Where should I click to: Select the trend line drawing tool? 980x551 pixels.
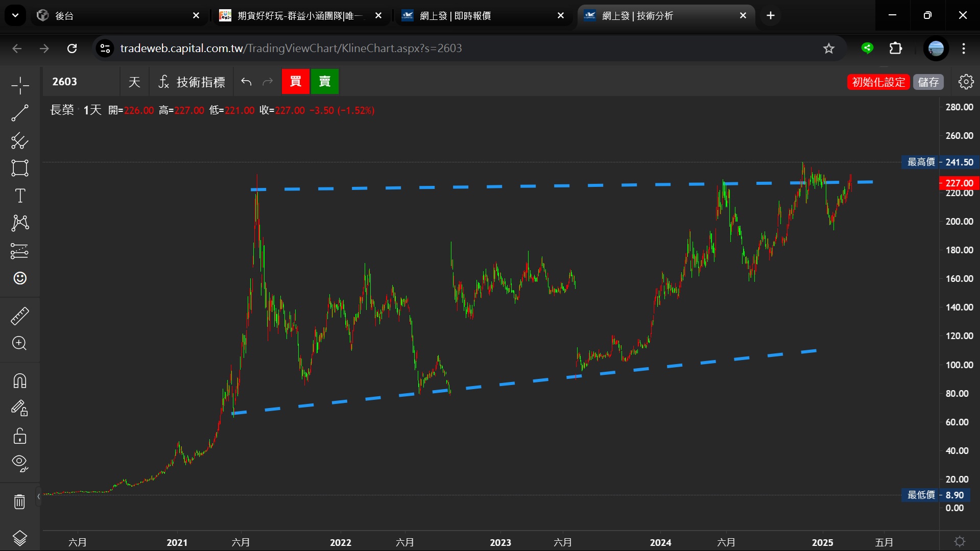coord(20,113)
